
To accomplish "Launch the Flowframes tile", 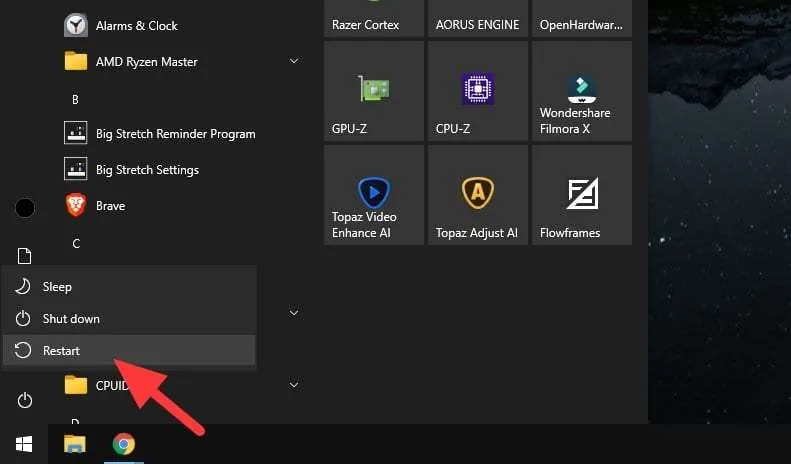I will (x=582, y=195).
